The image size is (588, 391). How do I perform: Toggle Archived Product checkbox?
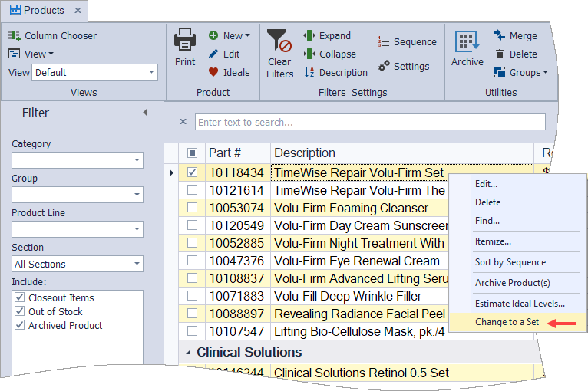19,325
